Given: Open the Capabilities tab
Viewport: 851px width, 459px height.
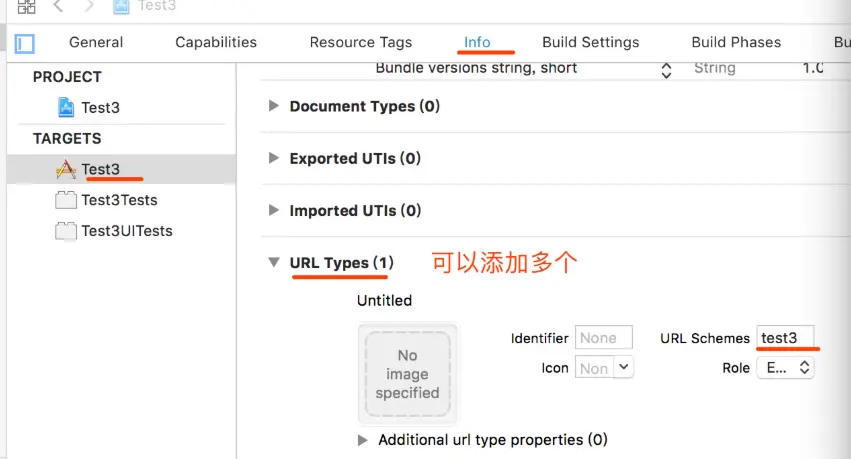Looking at the screenshot, I should coord(216,42).
